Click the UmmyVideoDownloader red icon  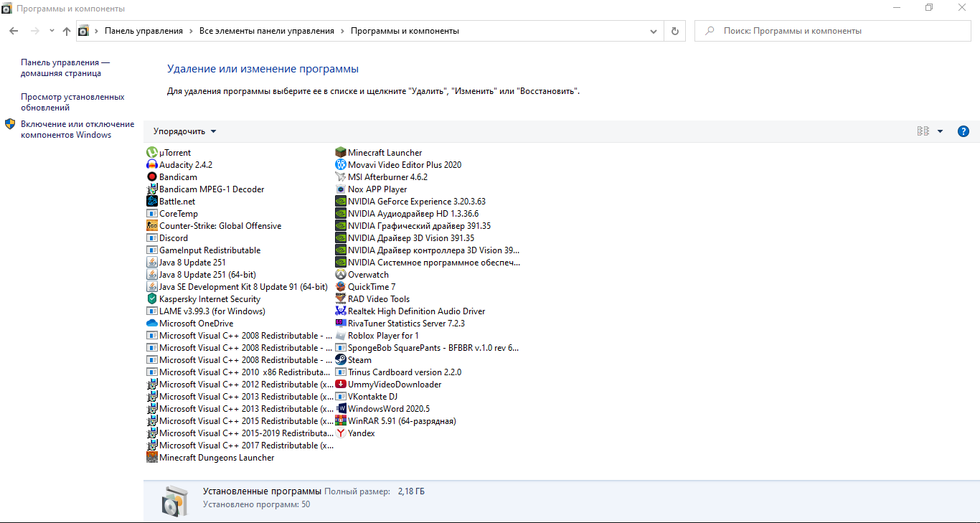click(341, 384)
